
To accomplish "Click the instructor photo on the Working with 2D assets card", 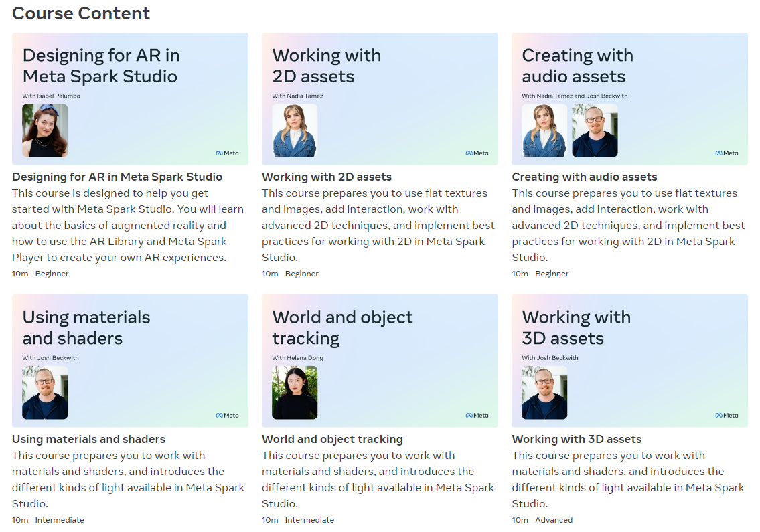I will pyautogui.click(x=295, y=130).
